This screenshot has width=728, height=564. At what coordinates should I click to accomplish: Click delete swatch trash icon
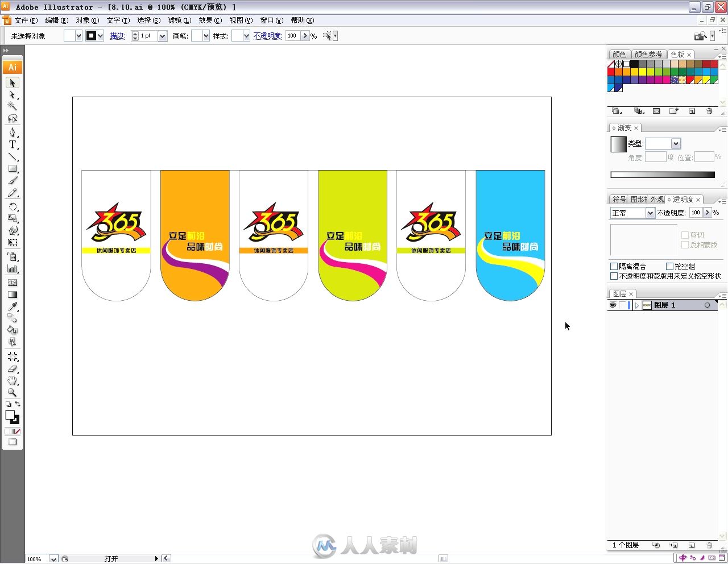709,111
